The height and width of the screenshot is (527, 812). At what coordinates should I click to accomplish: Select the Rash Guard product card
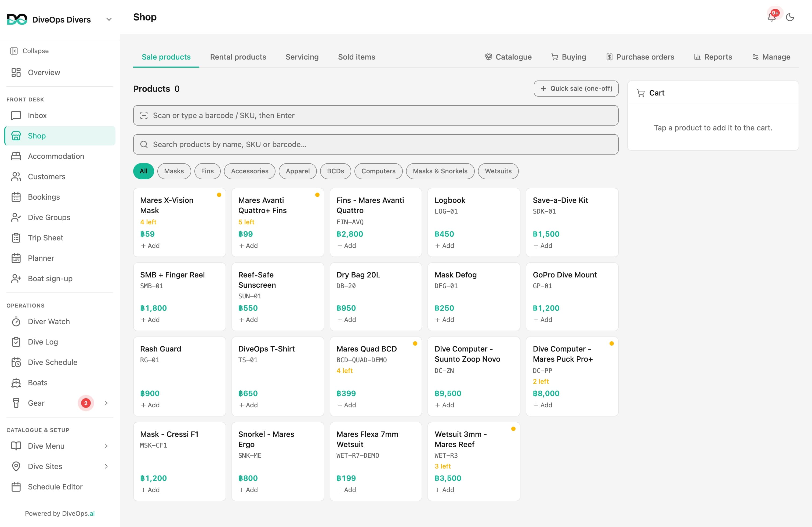(x=179, y=377)
